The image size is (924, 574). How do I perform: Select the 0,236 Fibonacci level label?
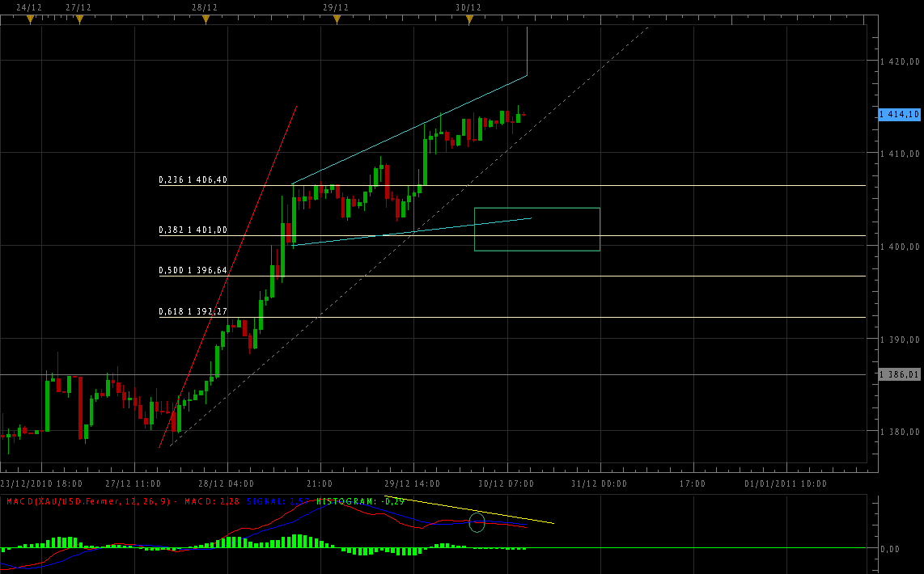tap(193, 180)
